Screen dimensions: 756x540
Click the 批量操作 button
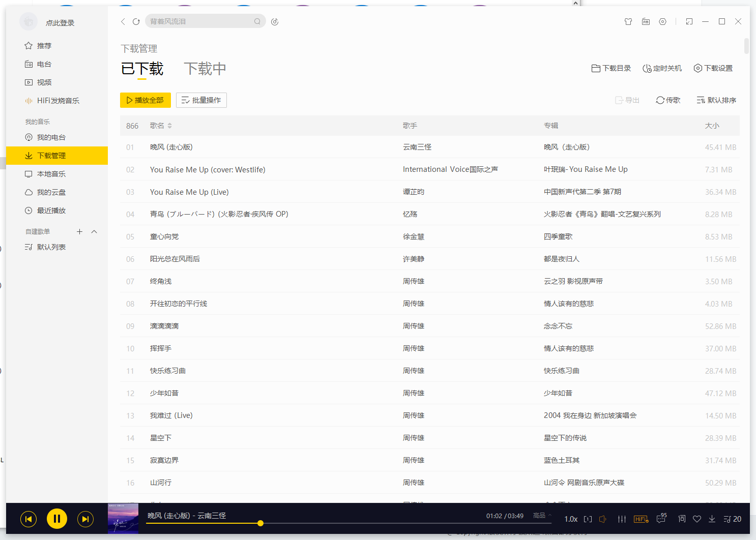(x=201, y=100)
